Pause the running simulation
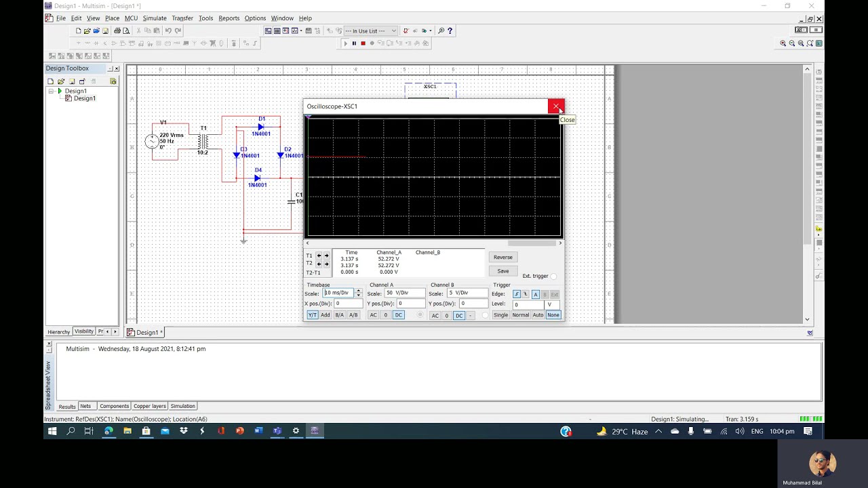The width and height of the screenshot is (868, 488). (x=354, y=43)
